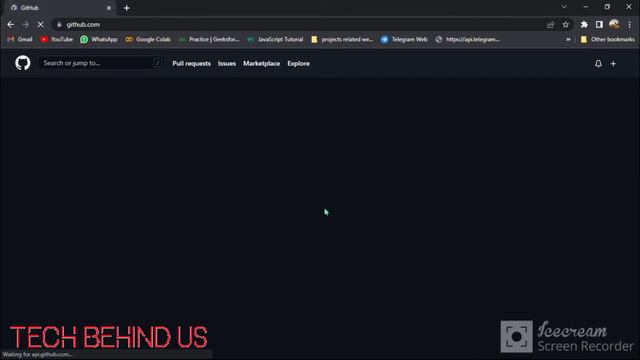The image size is (640, 360).
Task: Close the GitHub tab
Action: pos(109,8)
